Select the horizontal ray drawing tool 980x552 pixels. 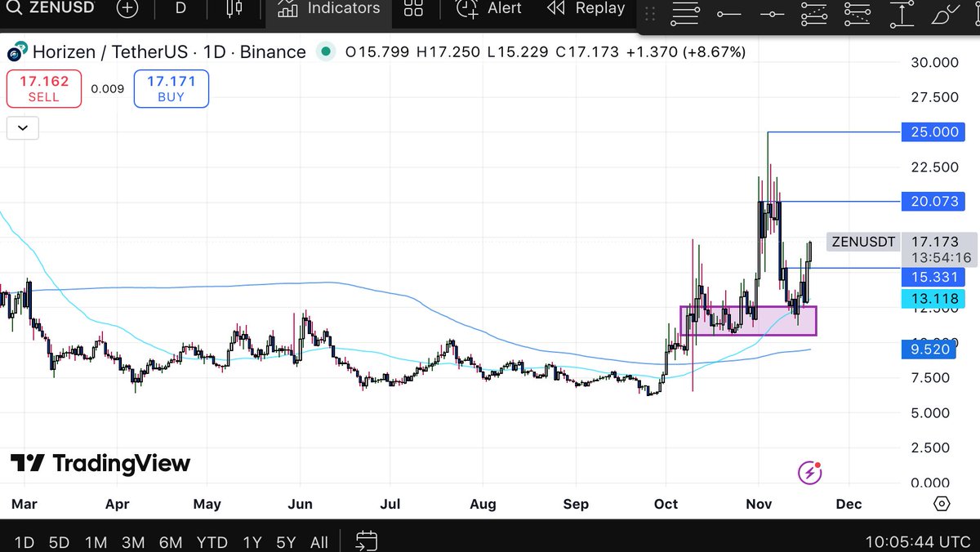click(728, 14)
